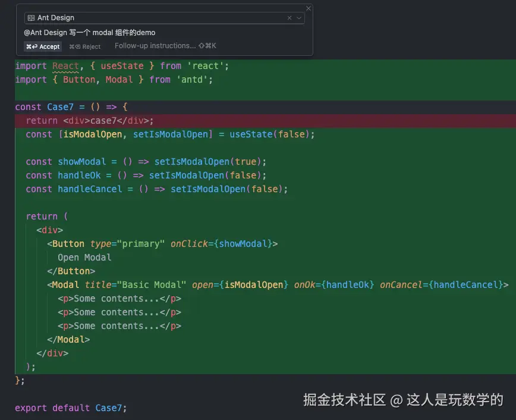Click the Open Modal text line
Viewport: 516px width, 420px height.
84,258
